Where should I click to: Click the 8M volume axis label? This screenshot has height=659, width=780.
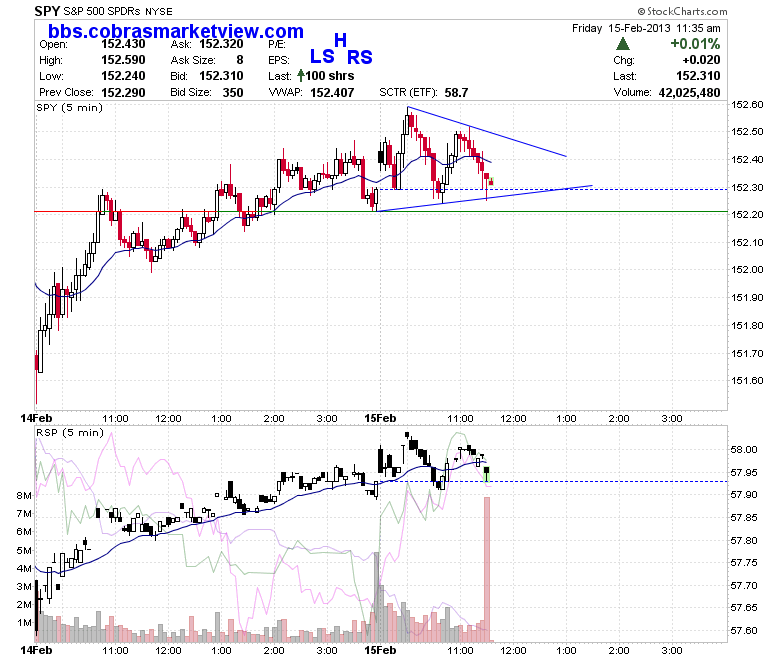[24, 495]
